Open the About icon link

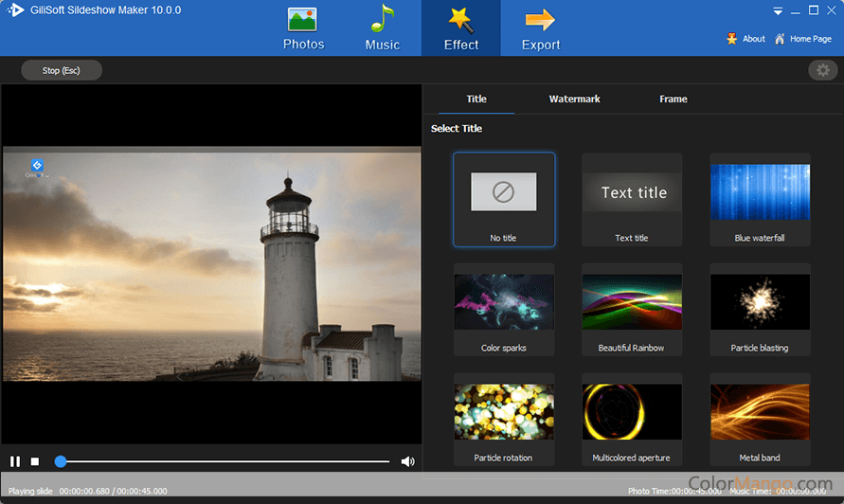pos(732,39)
